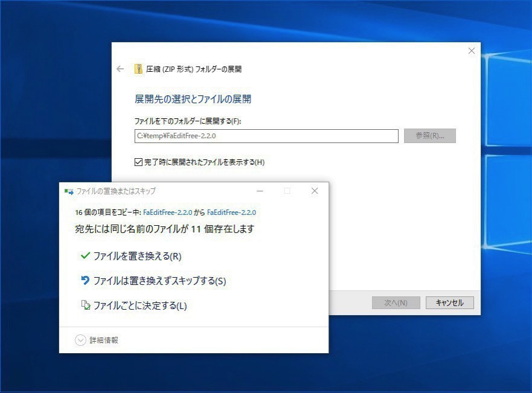
Task: Click the 詳細情報 text label
Action: click(104, 340)
